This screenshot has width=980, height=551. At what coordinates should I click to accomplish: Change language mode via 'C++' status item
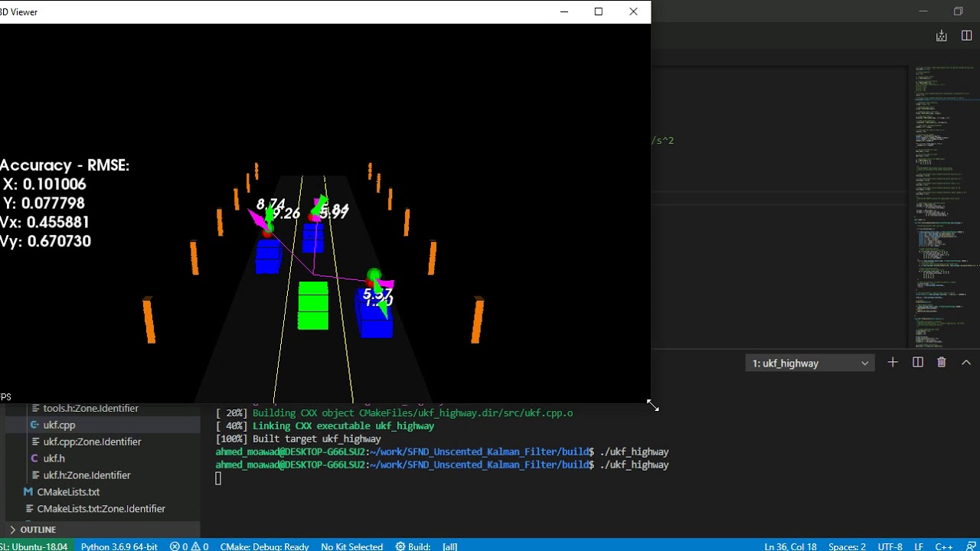944,546
